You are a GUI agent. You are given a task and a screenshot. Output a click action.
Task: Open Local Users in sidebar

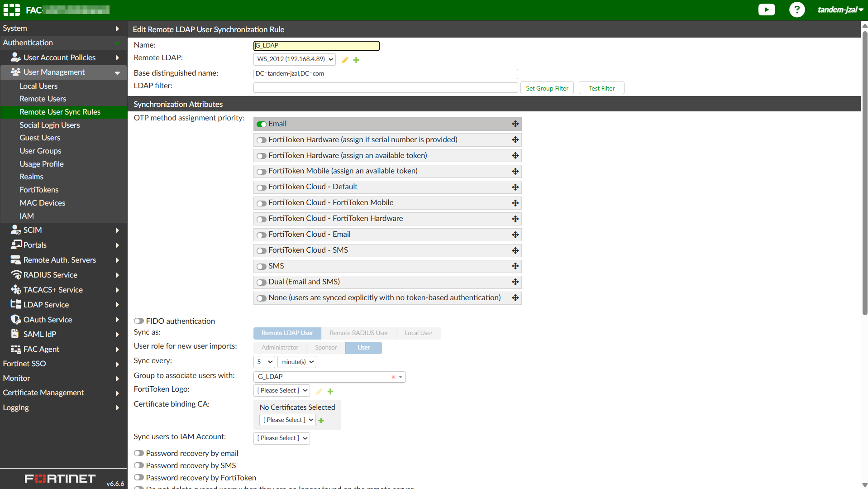38,86
